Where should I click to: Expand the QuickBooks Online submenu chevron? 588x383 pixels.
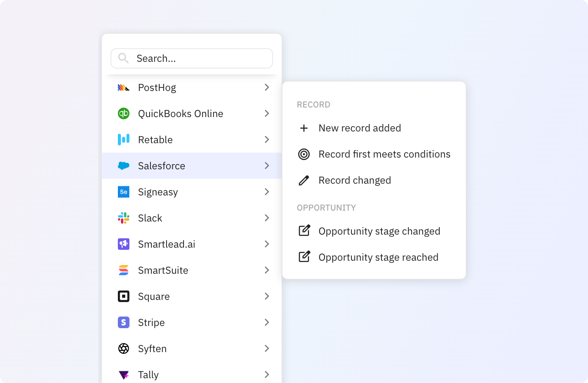click(x=267, y=114)
